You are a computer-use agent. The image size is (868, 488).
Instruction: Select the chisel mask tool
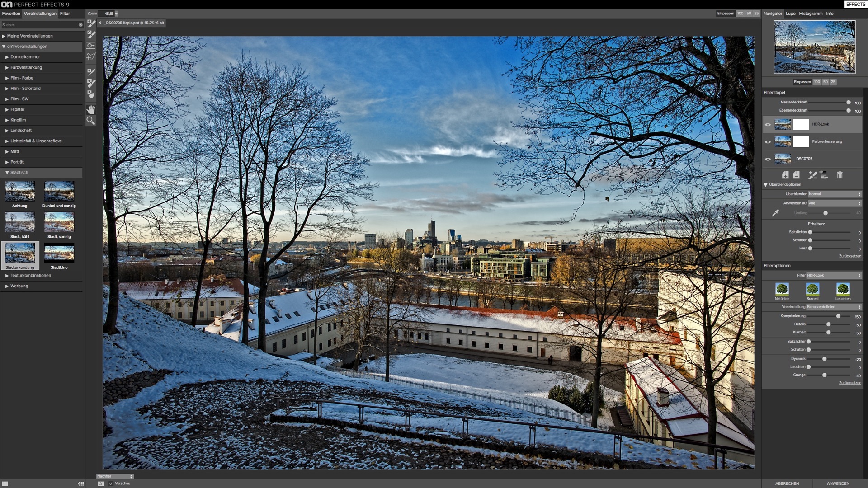coord(91,83)
